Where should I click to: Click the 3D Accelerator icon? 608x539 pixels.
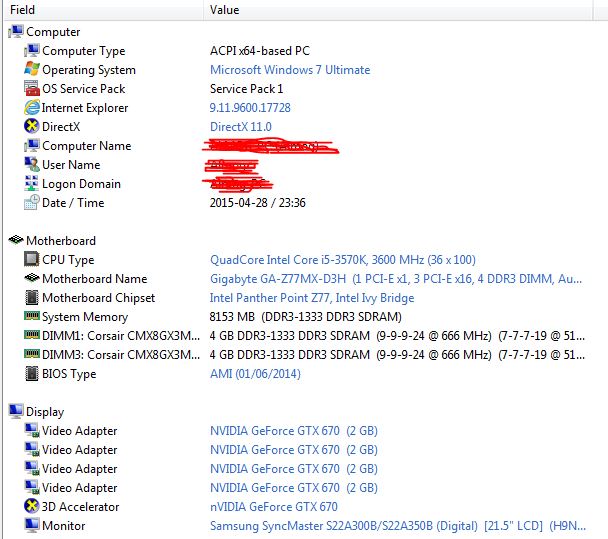[32, 507]
